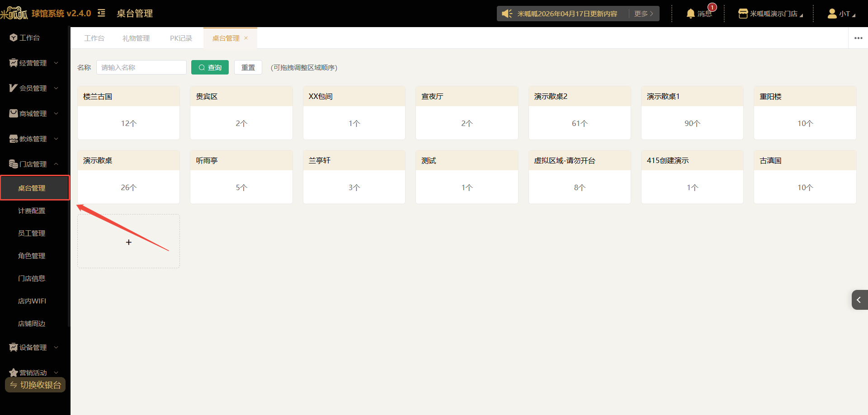Screen dimensions: 868x415
Task: Expand the 设备管理 submenu chevron
Action: point(56,347)
